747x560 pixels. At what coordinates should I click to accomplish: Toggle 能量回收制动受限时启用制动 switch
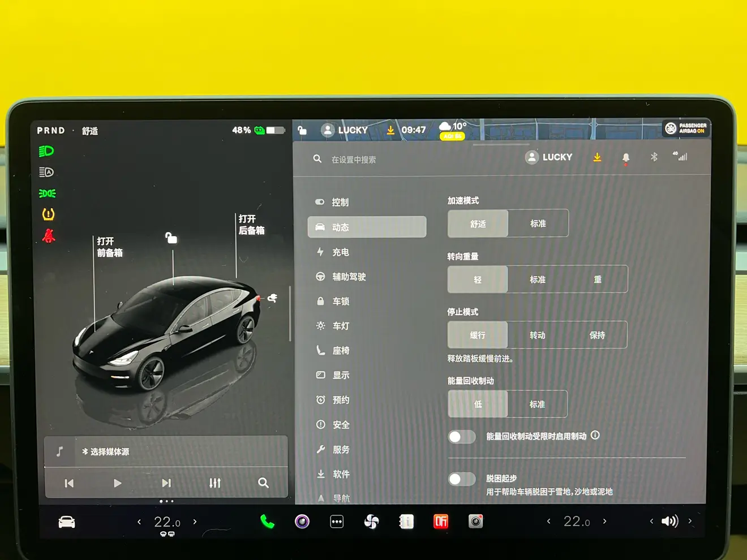[x=462, y=437]
